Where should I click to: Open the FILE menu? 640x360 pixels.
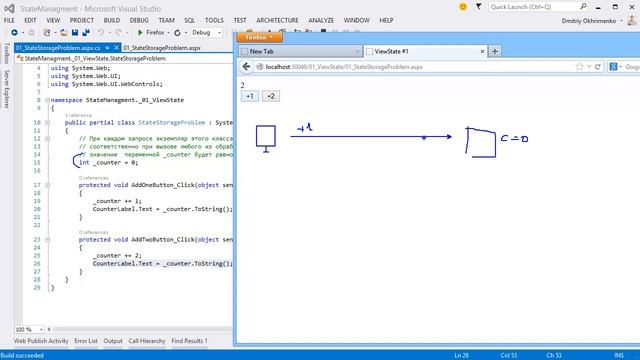9,20
